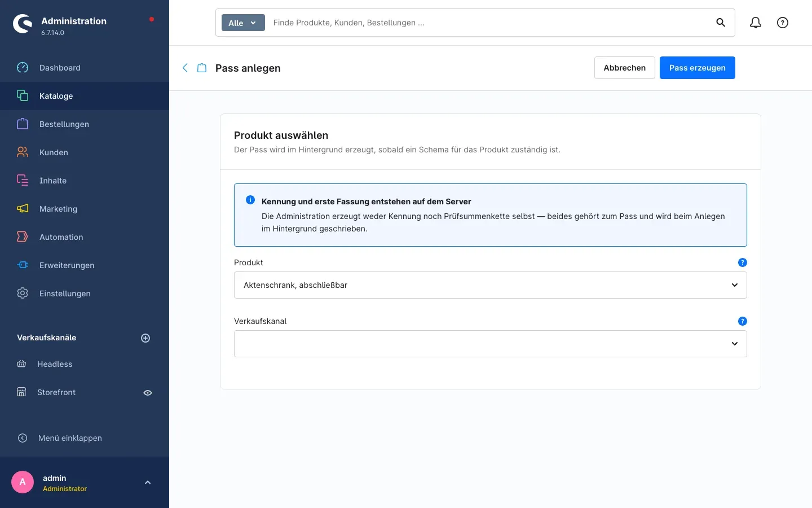This screenshot has height=508, width=812.
Task: Click the info icon in the notice banner
Action: click(250, 200)
